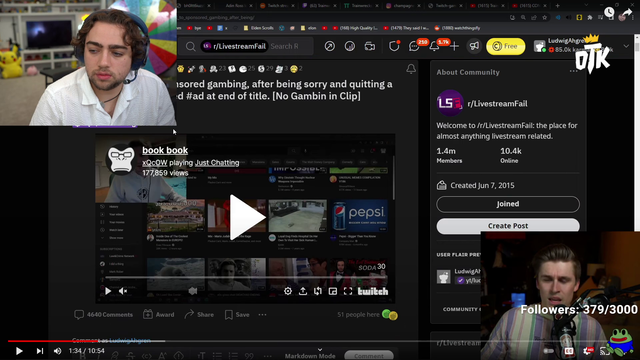Create post via plus icon

pos(454,46)
